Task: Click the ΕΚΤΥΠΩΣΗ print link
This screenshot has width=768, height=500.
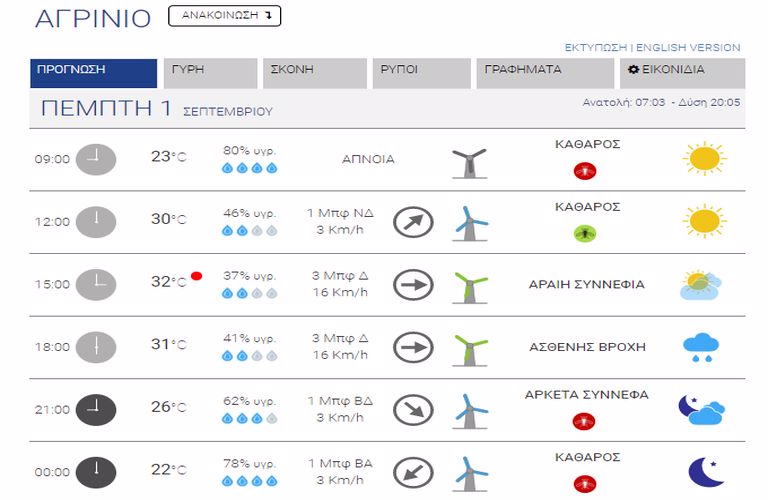Action: [x=596, y=48]
